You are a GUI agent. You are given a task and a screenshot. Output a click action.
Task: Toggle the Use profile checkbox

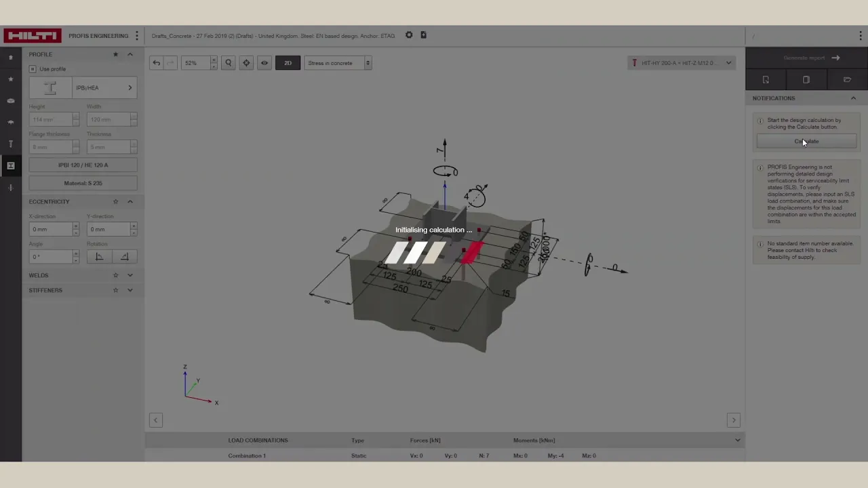(x=33, y=69)
